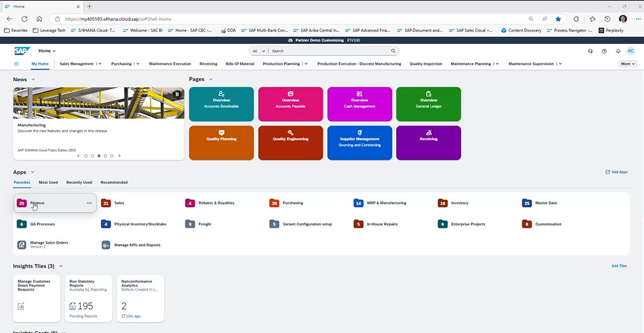Open the Freight apps folder
Image resolution: width=644 pixels, height=333 pixels.
click(x=198, y=225)
